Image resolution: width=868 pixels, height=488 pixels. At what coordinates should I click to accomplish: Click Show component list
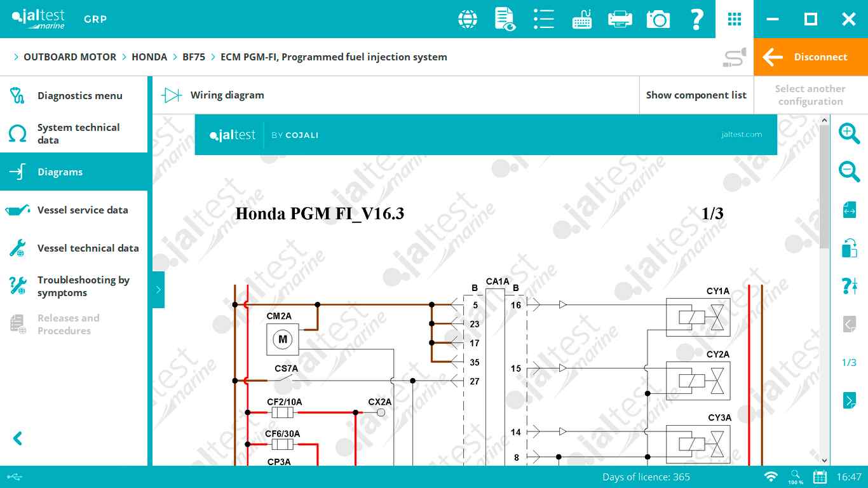(x=696, y=95)
